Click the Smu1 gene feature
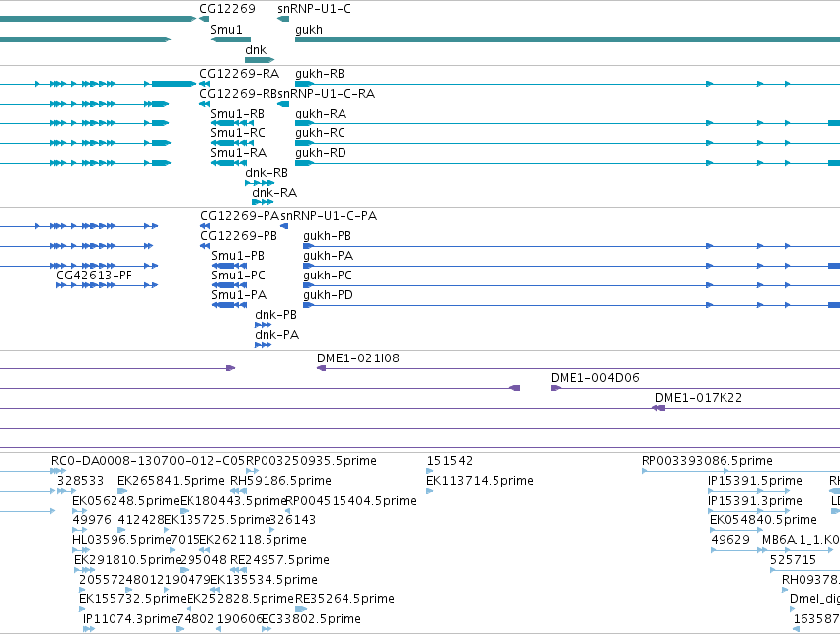840x634 pixels. click(231, 40)
